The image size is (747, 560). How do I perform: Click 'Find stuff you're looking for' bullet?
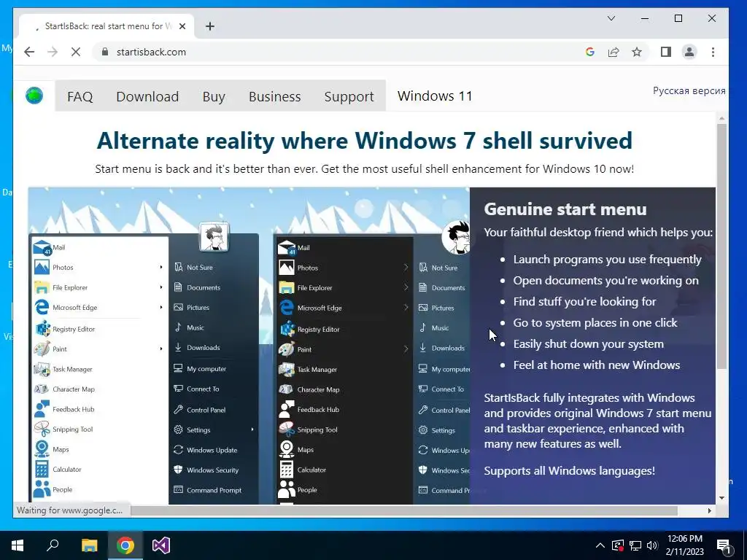pyautogui.click(x=584, y=302)
